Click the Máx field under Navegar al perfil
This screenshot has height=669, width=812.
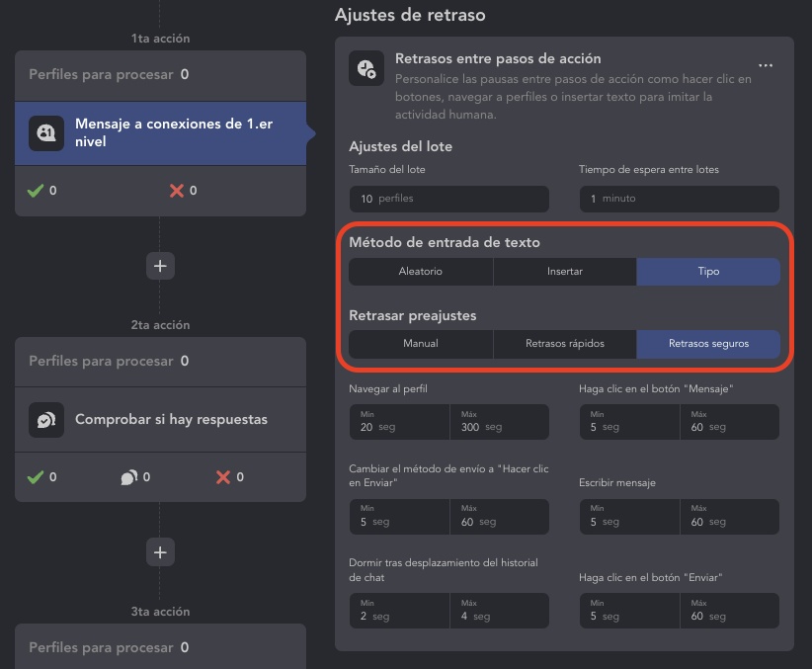499,422
